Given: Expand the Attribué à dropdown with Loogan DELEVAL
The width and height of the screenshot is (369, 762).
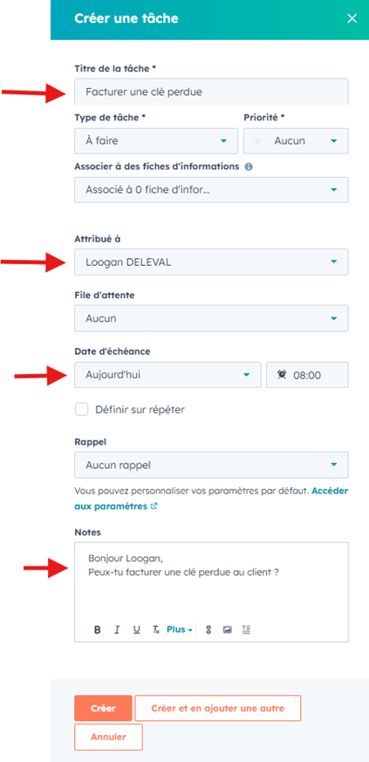Looking at the screenshot, I should 211,262.
